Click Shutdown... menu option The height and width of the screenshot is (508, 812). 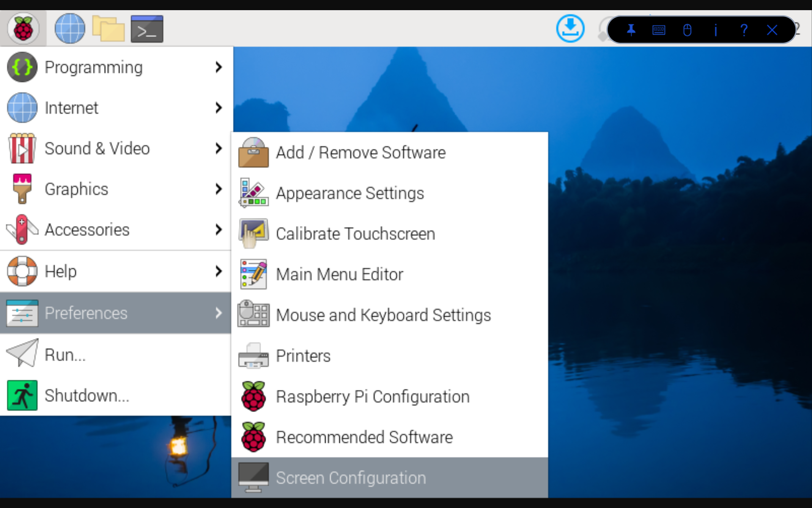pyautogui.click(x=87, y=396)
